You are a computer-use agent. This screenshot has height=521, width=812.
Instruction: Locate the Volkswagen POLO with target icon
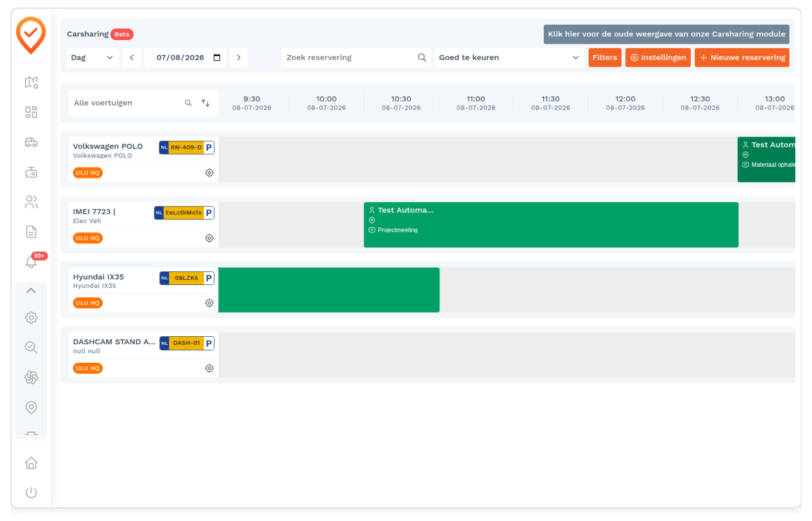209,173
